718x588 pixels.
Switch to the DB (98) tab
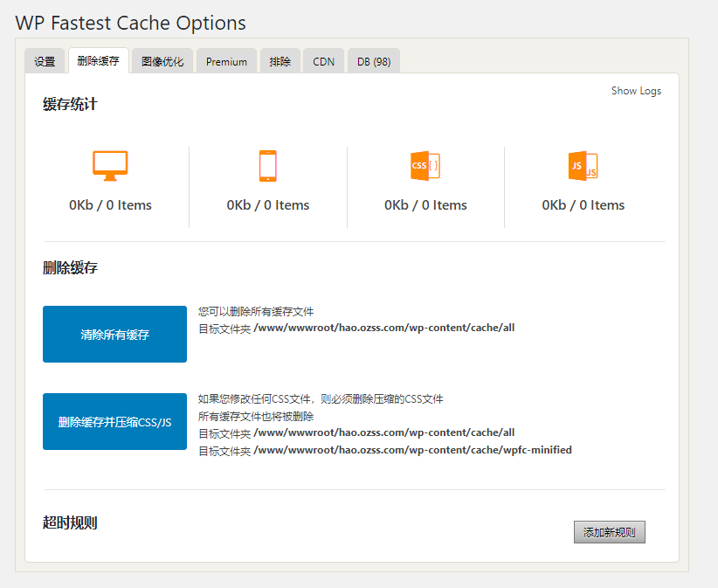[x=374, y=61]
